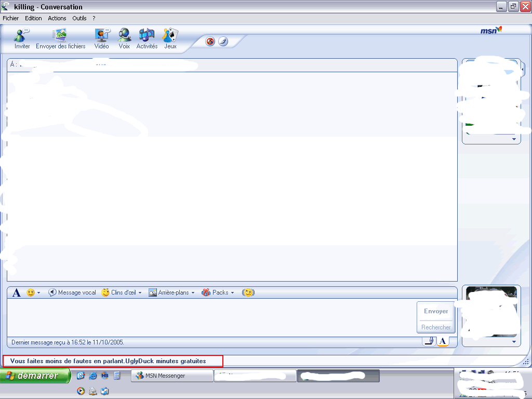Send a nudge with the Wizz icon
The height and width of the screenshot is (399, 532).
click(249, 292)
